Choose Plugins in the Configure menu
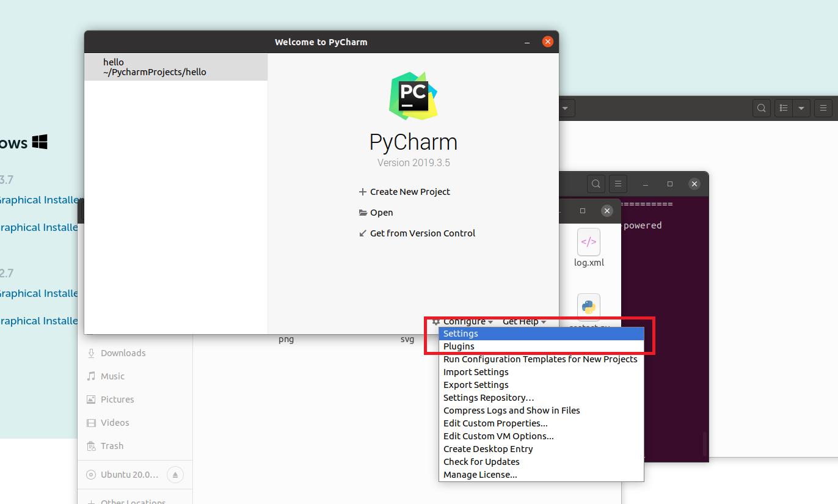This screenshot has width=838, height=504. (x=459, y=346)
